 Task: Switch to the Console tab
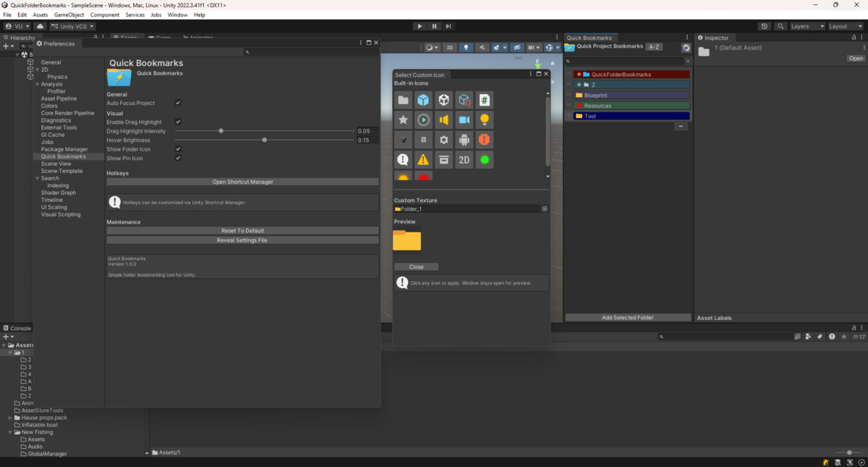(x=17, y=328)
